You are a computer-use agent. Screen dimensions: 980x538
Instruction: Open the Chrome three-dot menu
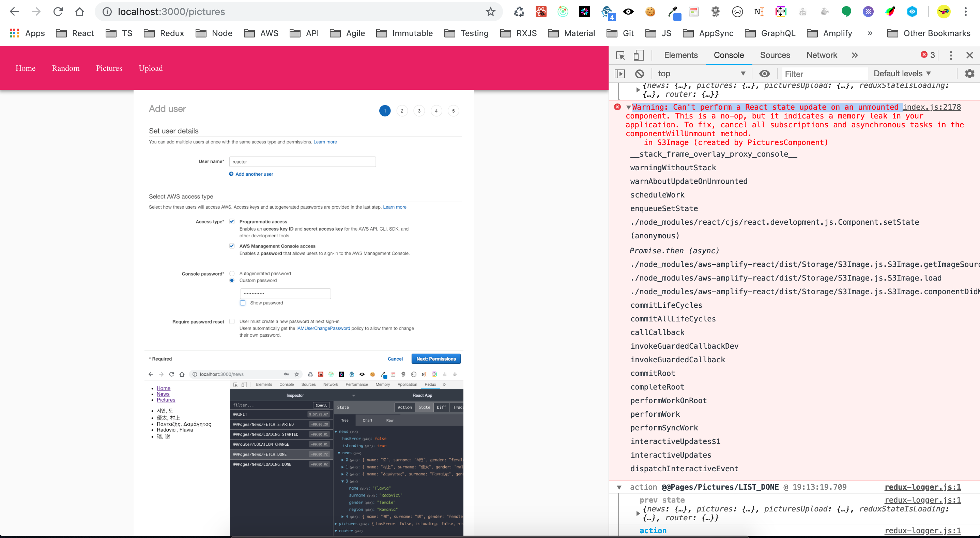(x=966, y=12)
